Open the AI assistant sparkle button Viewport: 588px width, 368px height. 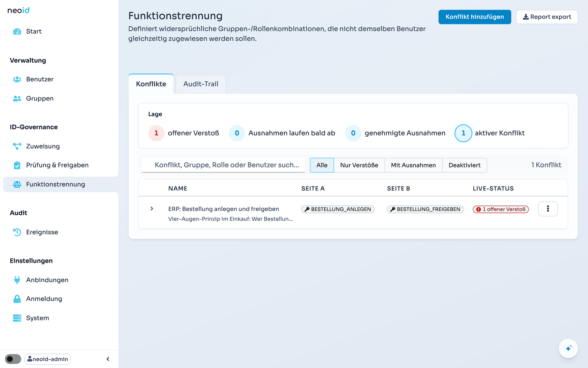[x=568, y=348]
